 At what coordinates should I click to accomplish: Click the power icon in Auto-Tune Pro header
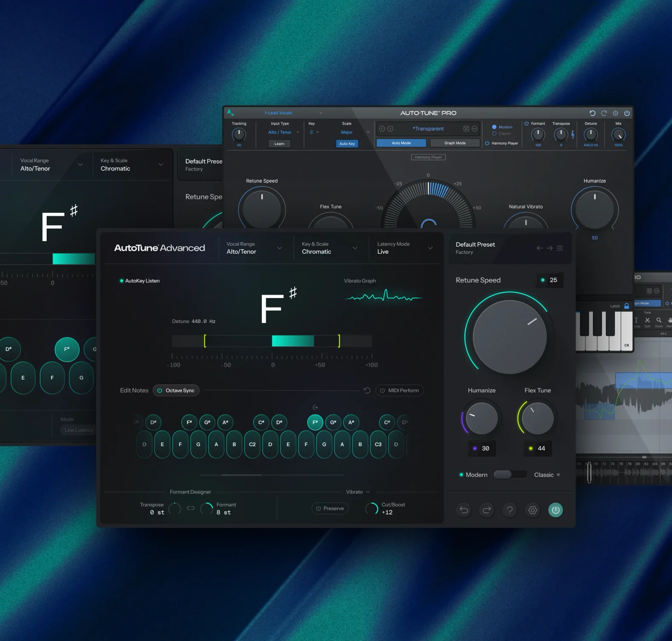(627, 113)
